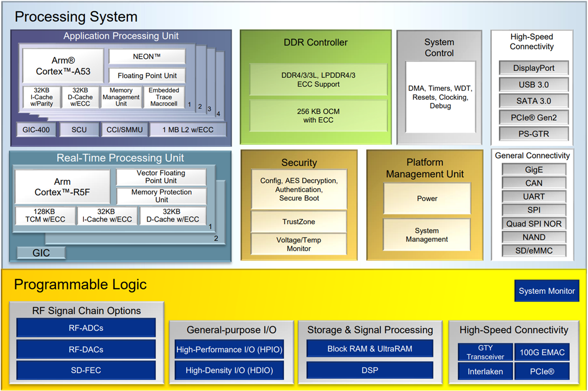Click the Embedded Trace Macrocell box
This screenshot has height=391, width=588.
coord(164,97)
